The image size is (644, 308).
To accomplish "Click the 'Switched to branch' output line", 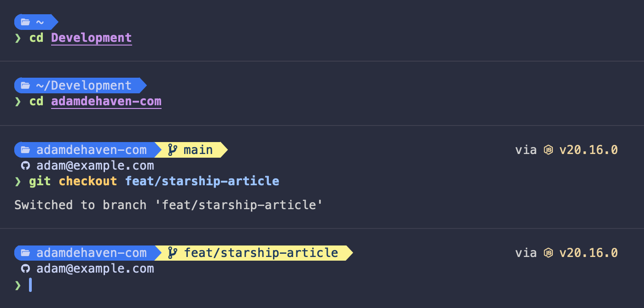I will (168, 205).
